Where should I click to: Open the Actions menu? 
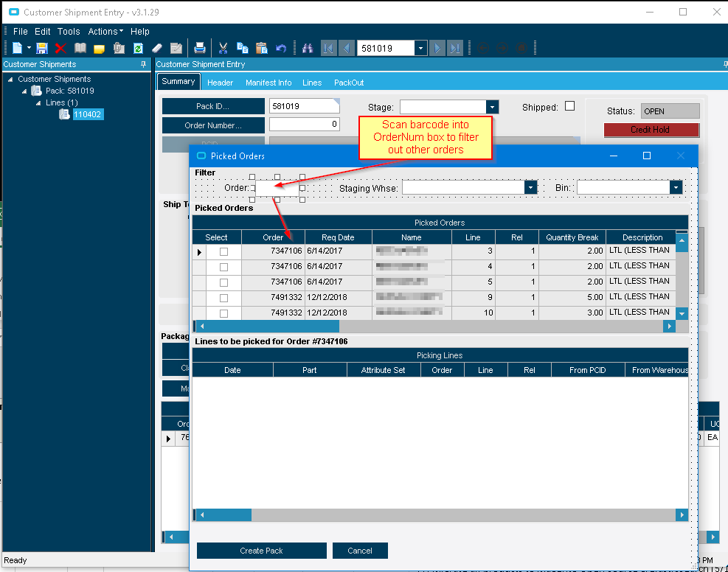point(105,32)
